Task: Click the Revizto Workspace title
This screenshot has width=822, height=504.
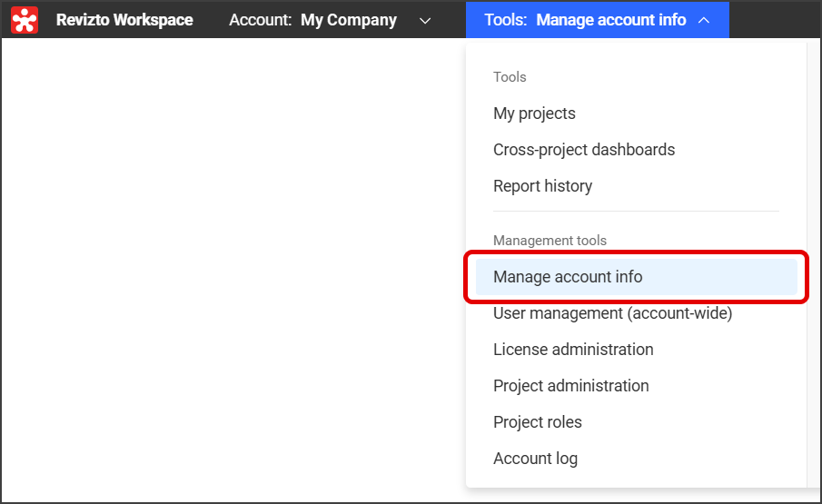Action: click(124, 20)
